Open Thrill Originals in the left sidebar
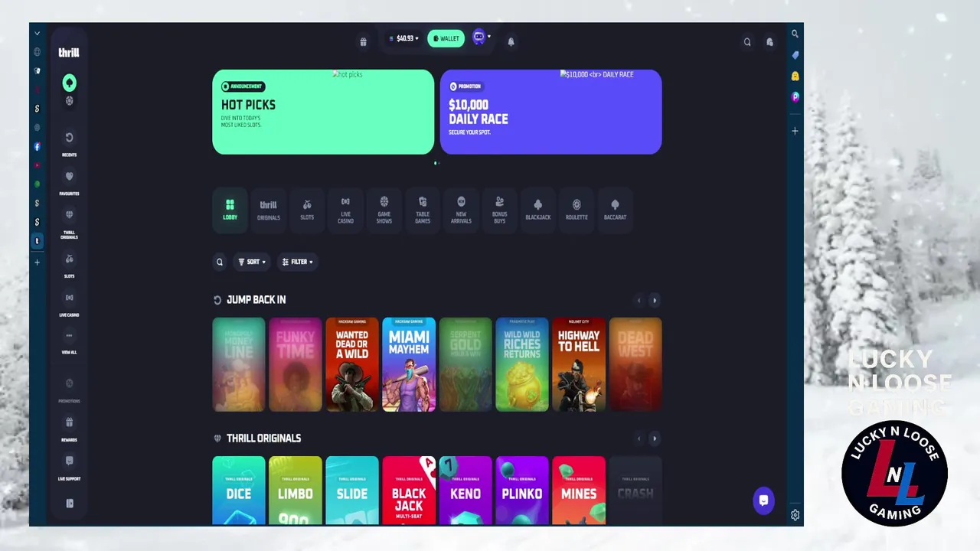The width and height of the screenshot is (980, 551). point(69,224)
